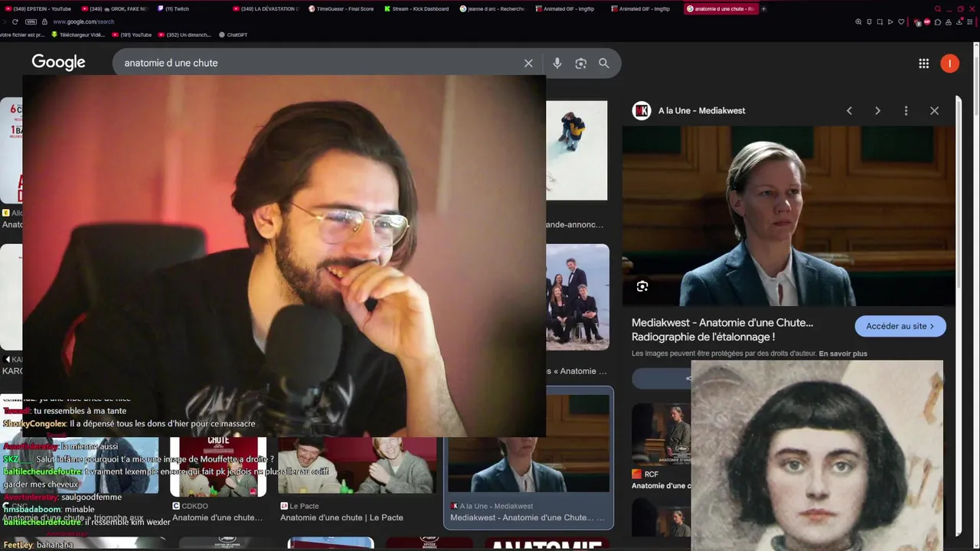
Task: Open the selected A la Une - Mediakwest result thumbnail
Action: [x=528, y=442]
